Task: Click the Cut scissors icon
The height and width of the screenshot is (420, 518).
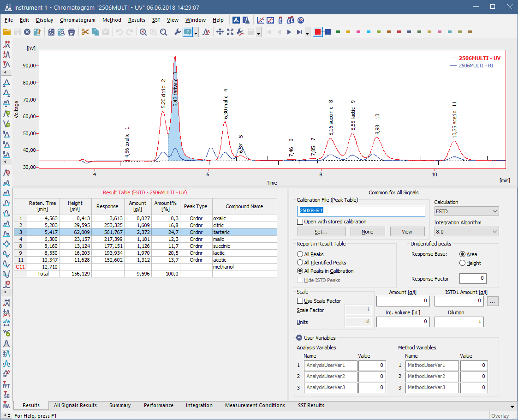Action: pyautogui.click(x=85, y=32)
